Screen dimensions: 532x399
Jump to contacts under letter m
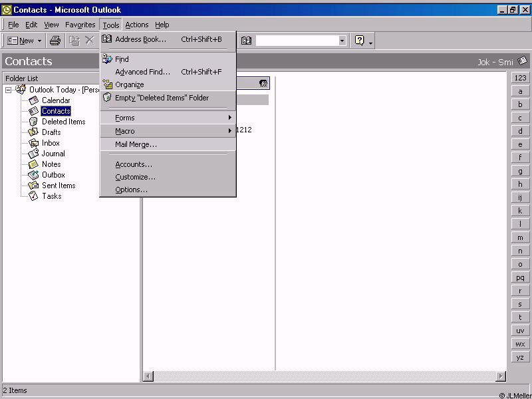tap(520, 237)
